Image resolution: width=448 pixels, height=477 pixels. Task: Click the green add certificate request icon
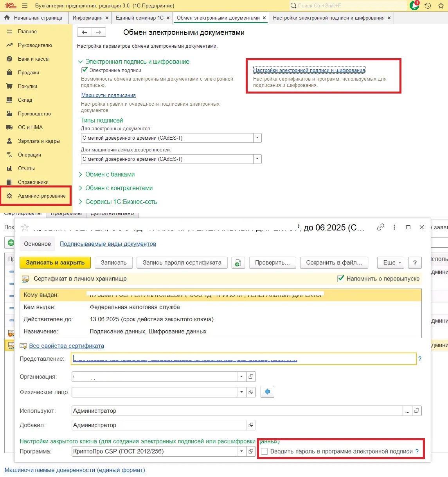click(x=238, y=263)
